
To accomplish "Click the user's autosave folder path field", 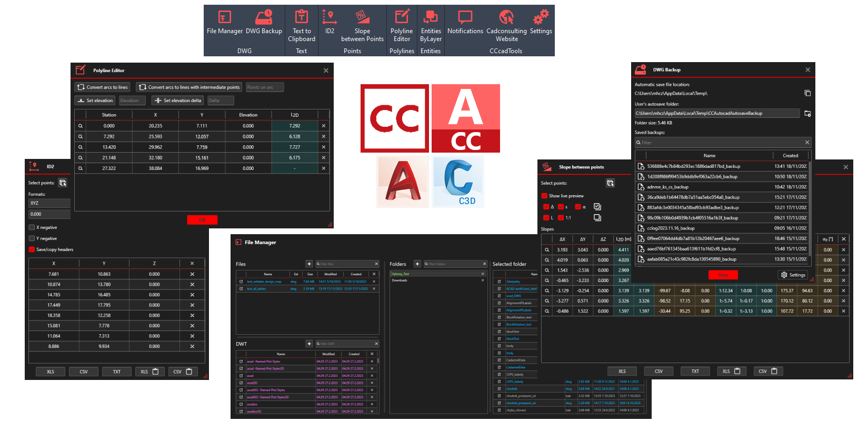I will pyautogui.click(x=717, y=113).
